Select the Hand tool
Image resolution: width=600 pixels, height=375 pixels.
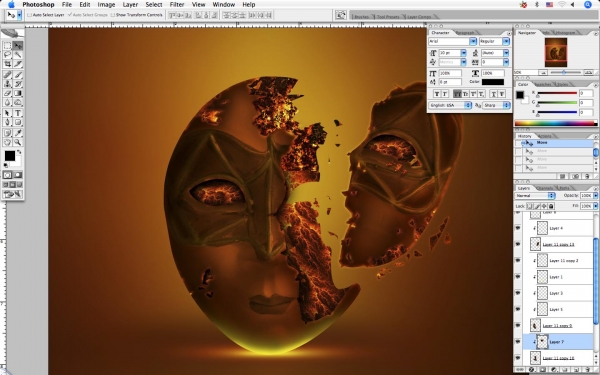[x=7, y=142]
